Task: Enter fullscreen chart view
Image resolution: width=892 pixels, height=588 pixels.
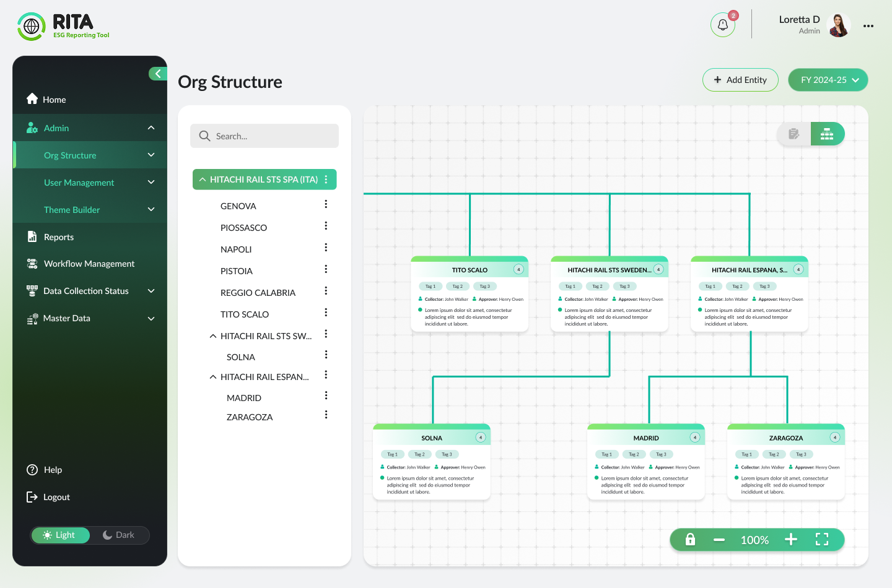Action: 822,540
